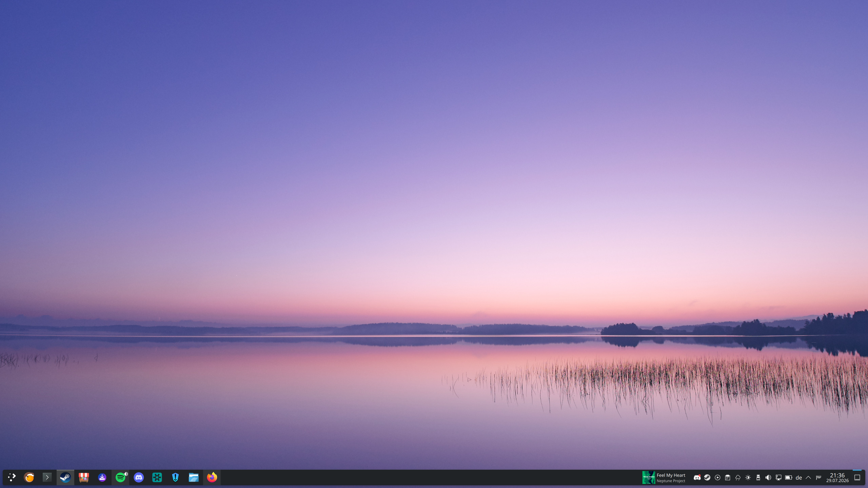Screen dimensions: 868x488
Task: Open the terminal from the taskbar
Action: click(47, 477)
